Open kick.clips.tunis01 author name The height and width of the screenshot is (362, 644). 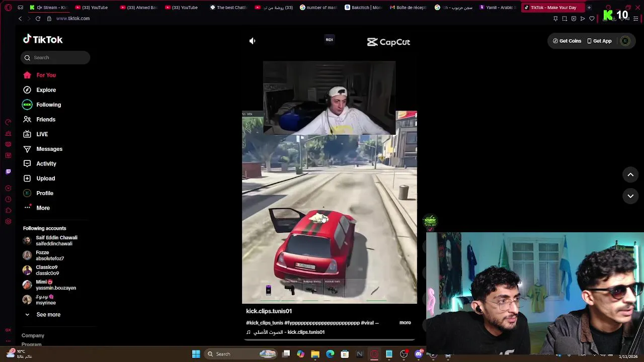pos(269,311)
